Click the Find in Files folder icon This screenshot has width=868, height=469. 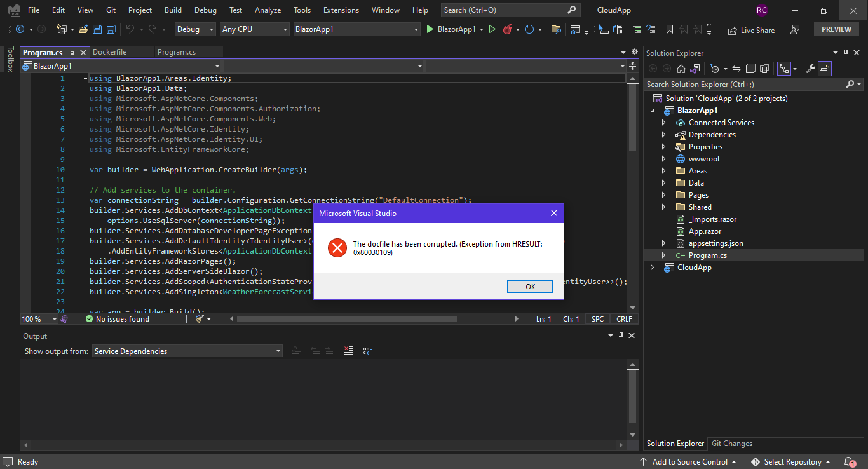point(556,29)
